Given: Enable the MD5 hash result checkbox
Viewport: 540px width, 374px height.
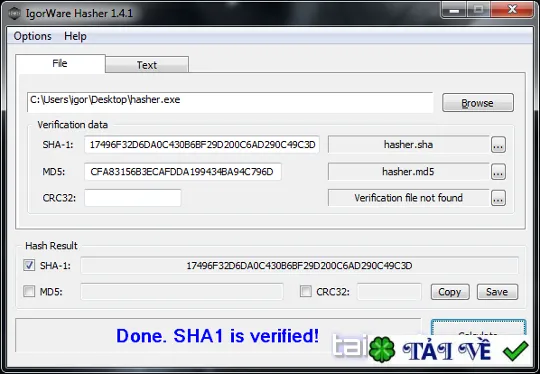Looking at the screenshot, I should [x=29, y=291].
